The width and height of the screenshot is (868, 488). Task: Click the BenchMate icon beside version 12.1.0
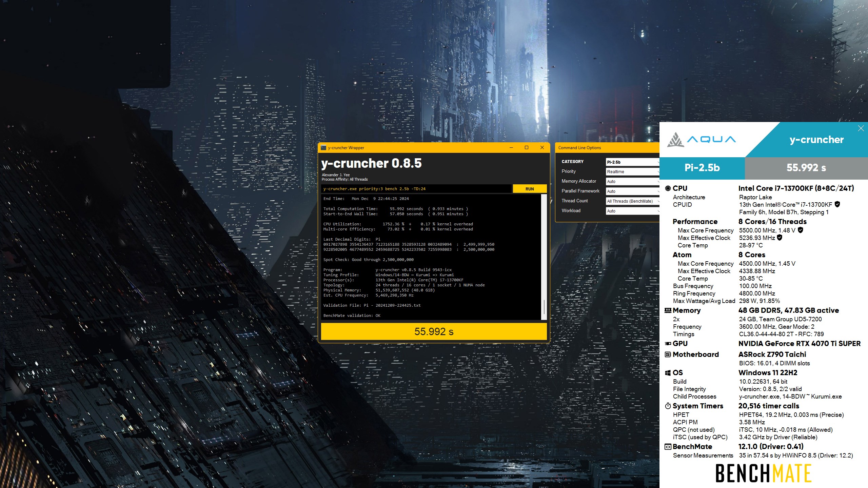tap(668, 447)
